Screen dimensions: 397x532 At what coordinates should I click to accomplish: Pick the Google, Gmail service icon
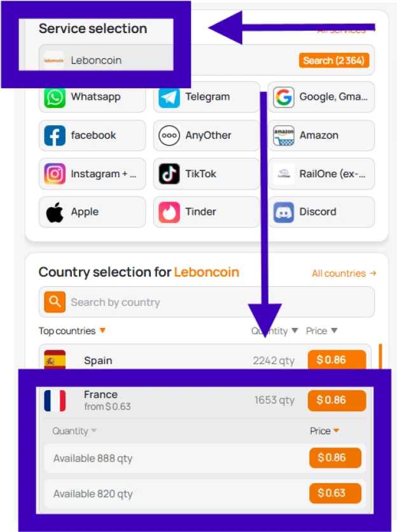click(284, 97)
